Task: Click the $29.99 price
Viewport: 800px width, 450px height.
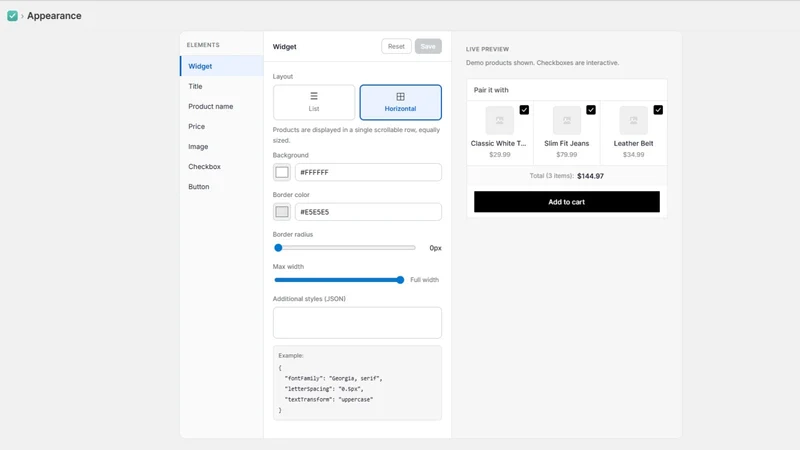Action: pos(499,155)
